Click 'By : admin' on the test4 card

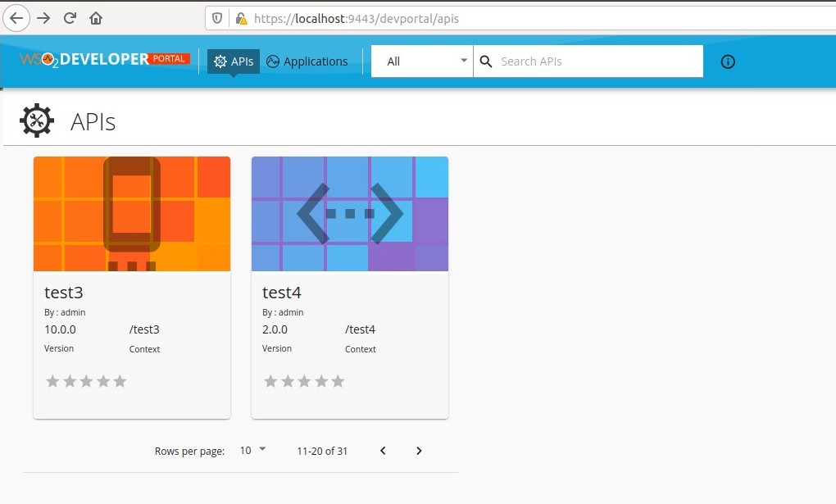point(283,312)
